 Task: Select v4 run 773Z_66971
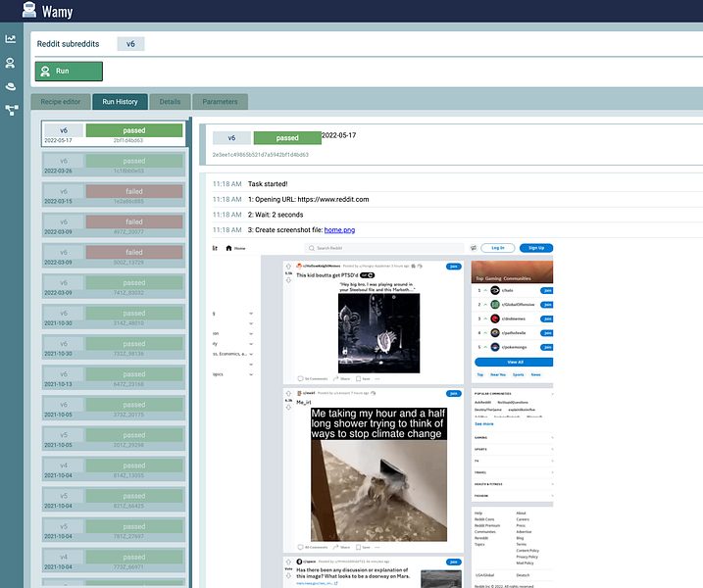114,561
